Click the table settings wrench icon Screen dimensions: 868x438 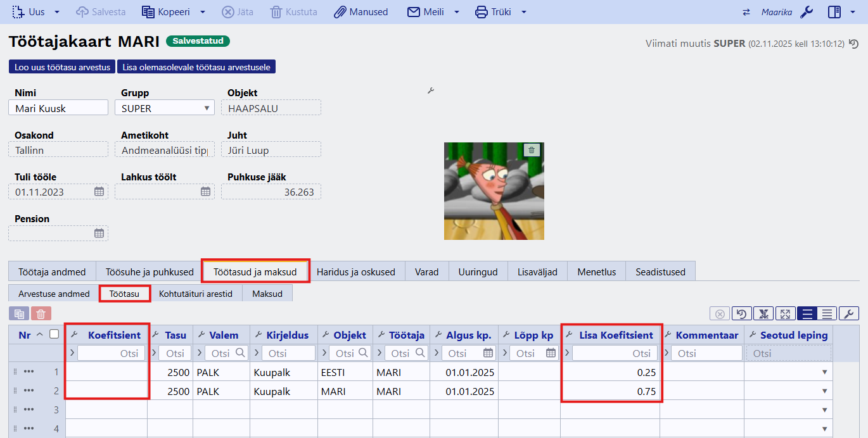[x=848, y=314]
